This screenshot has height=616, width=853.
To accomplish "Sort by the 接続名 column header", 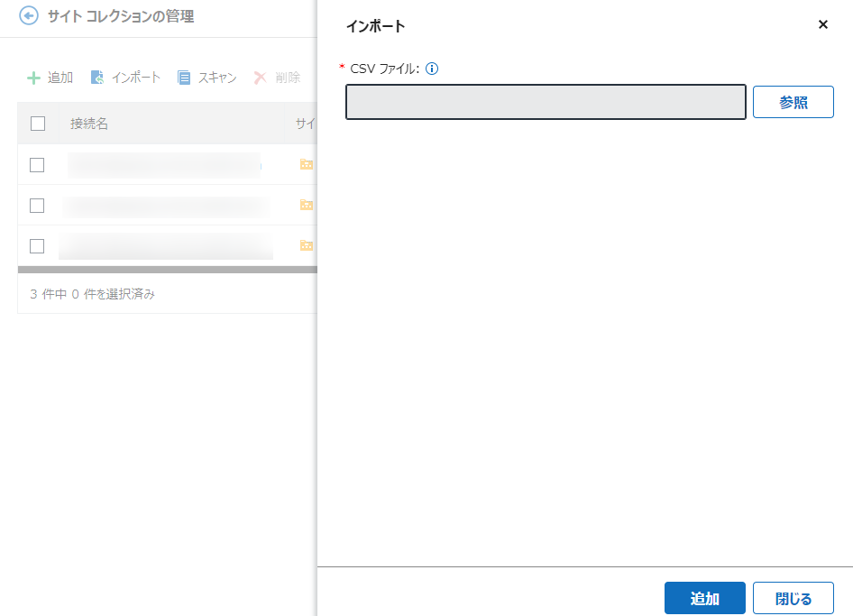I will click(89, 124).
